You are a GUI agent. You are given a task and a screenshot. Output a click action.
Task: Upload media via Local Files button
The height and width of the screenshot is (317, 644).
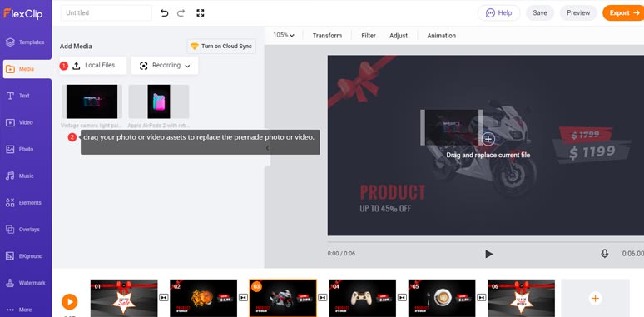coord(93,66)
